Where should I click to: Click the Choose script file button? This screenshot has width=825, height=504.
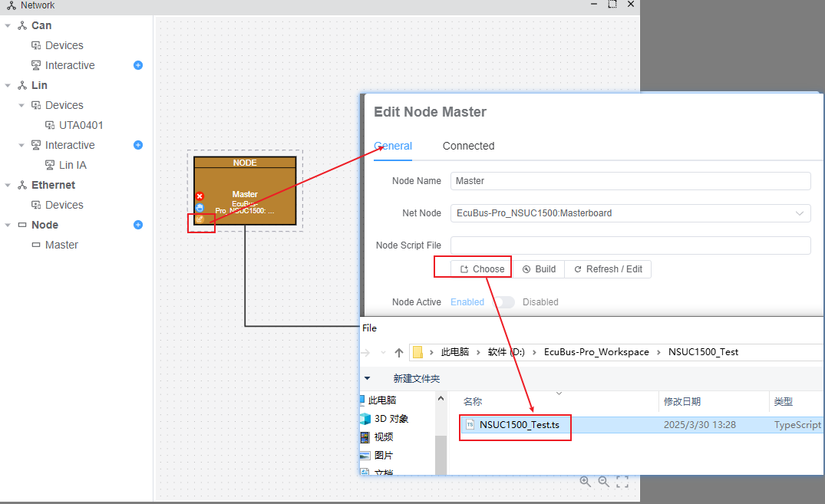pyautogui.click(x=481, y=268)
